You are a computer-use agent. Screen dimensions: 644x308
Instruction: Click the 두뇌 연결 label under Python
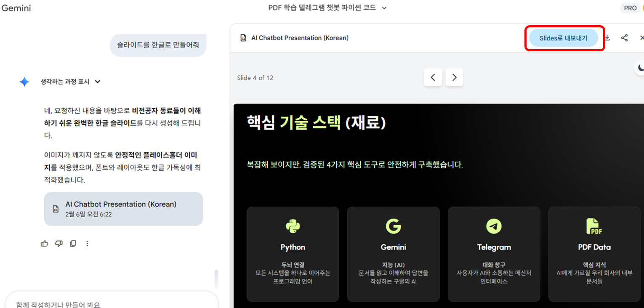click(293, 265)
